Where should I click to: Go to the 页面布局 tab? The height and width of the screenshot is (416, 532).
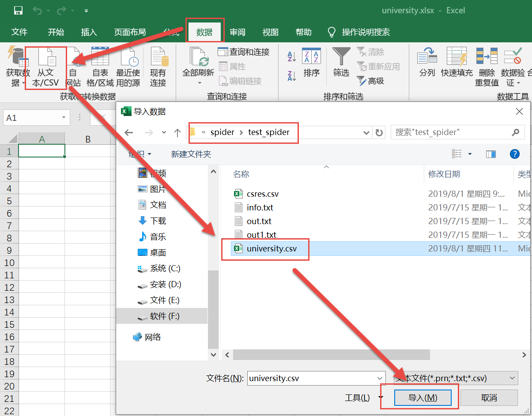(130, 32)
